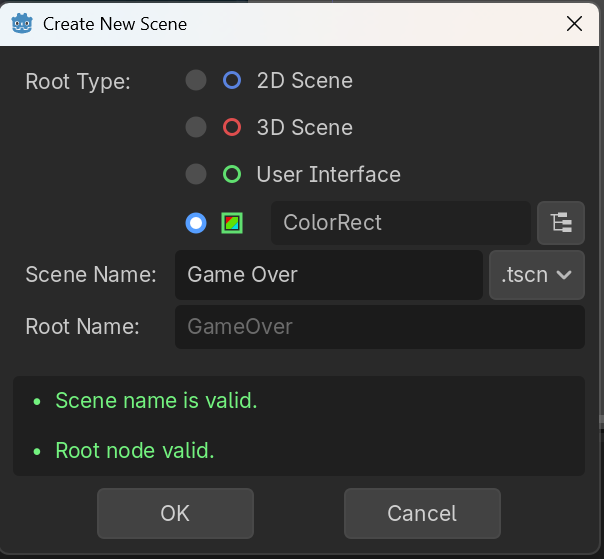Select the 3D Scene radio button
The image size is (604, 559).
pos(196,127)
